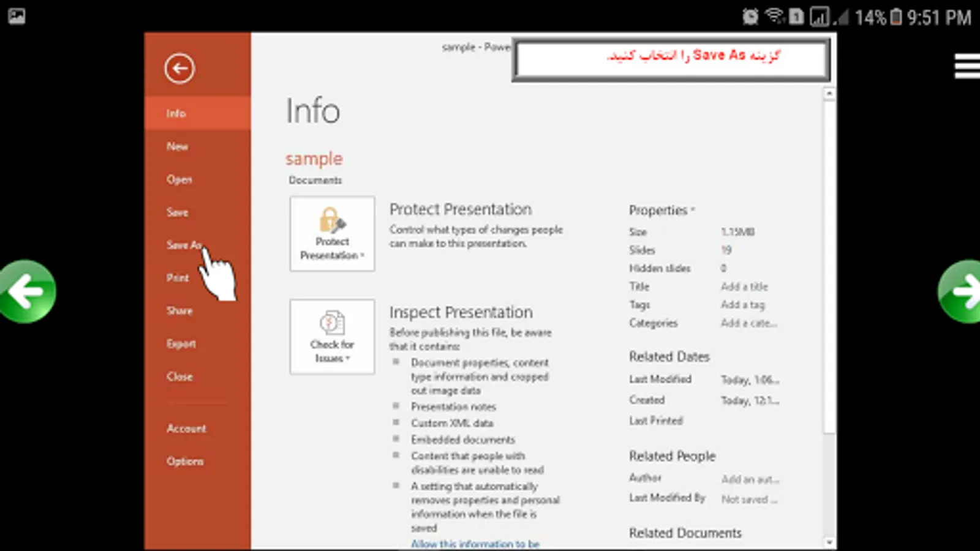Click Add an author field

(750, 479)
